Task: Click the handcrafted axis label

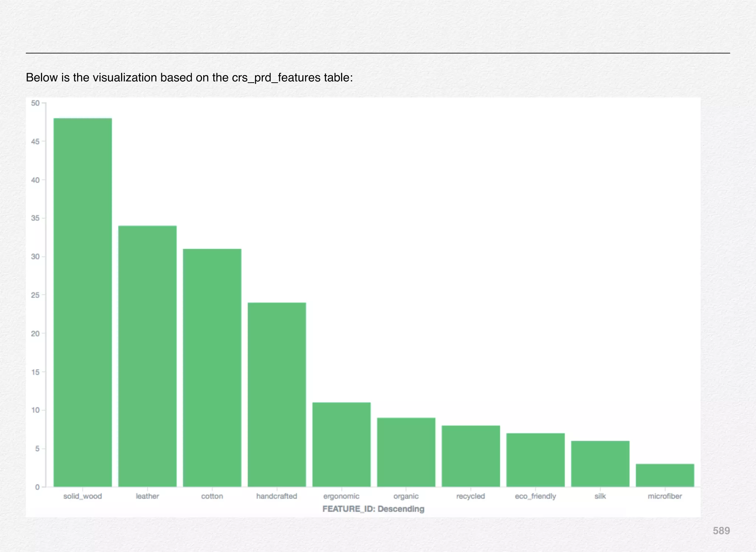Action: click(x=277, y=496)
